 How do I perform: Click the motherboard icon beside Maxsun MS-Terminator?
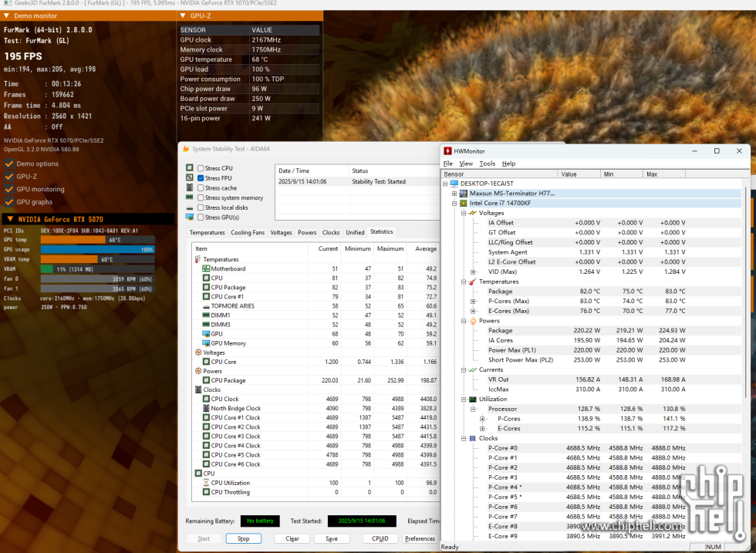pos(464,194)
